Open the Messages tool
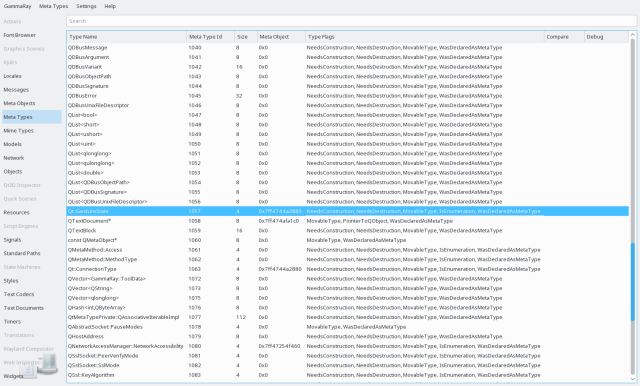This screenshot has width=640, height=386. pyautogui.click(x=32, y=90)
